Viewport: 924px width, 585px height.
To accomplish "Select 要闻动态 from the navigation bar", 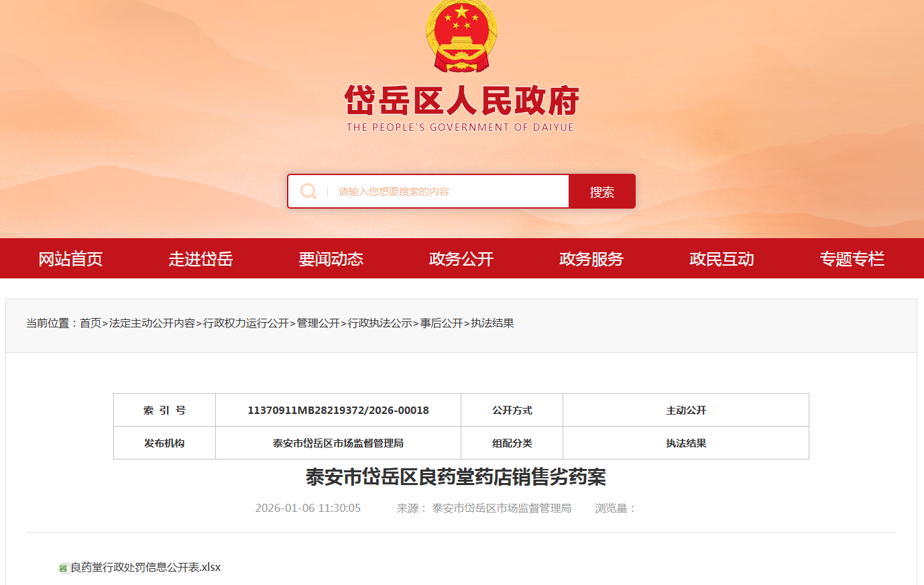I will (331, 259).
